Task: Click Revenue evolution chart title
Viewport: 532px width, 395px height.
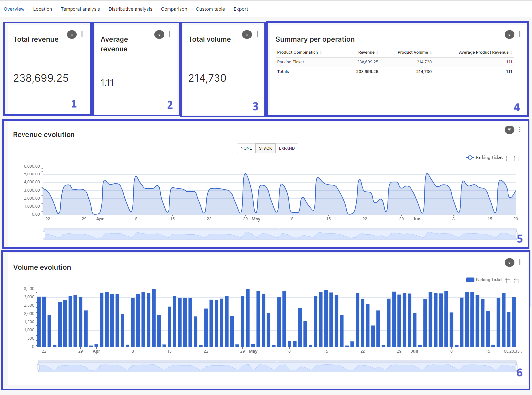Action: (x=44, y=135)
